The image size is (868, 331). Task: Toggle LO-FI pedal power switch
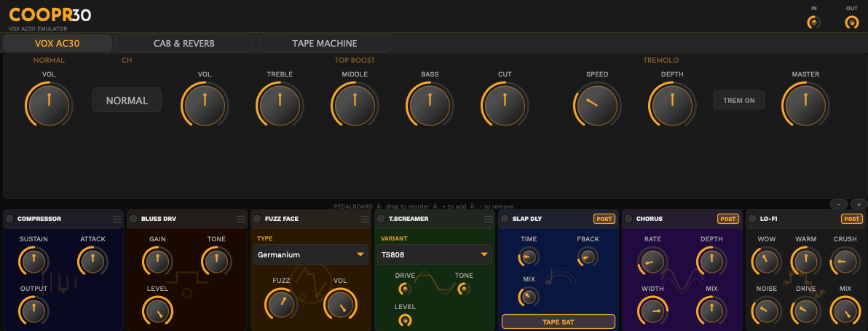click(752, 219)
